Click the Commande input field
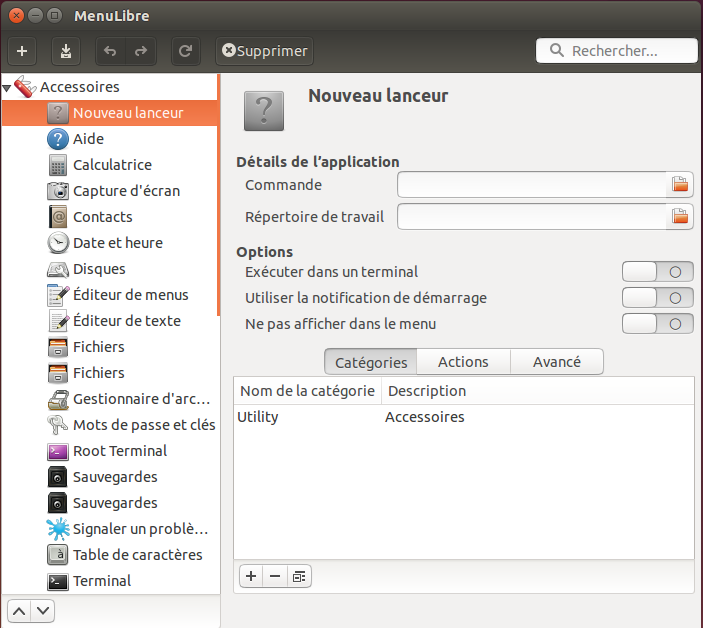The height and width of the screenshot is (628, 703). coord(532,184)
